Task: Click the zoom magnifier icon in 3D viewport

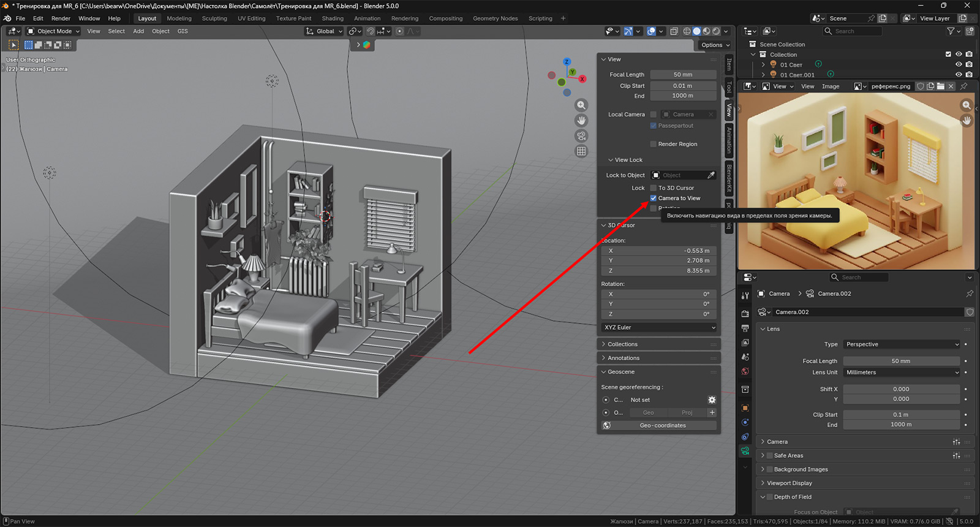Action: (x=581, y=105)
